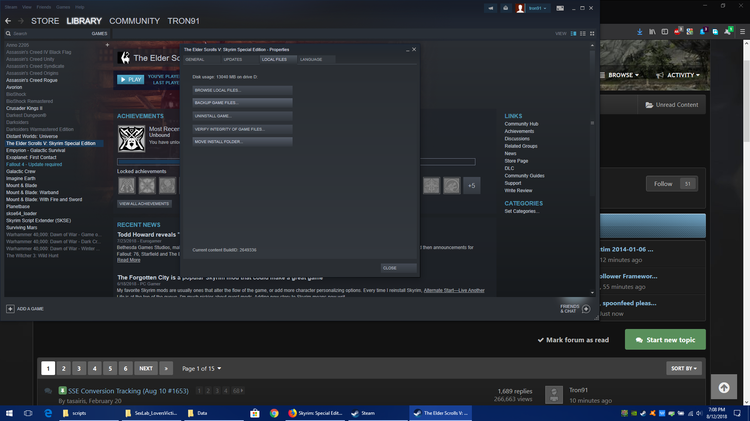Click Mark forum as read
This screenshot has height=421, width=750.
pyautogui.click(x=573, y=340)
